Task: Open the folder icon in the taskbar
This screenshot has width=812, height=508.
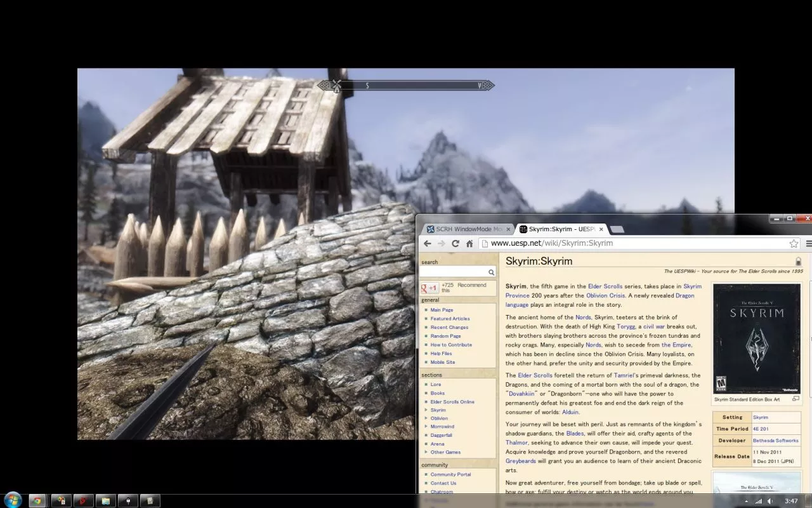Action: pos(105,501)
